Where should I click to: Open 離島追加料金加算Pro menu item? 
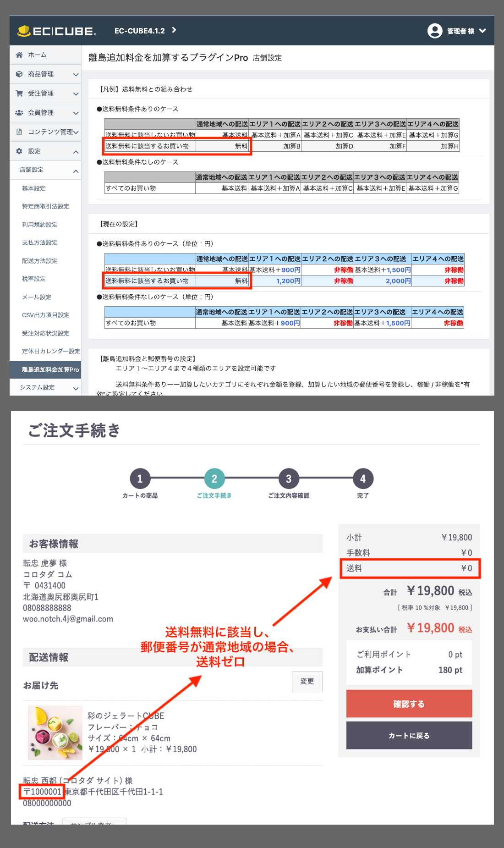(50, 369)
